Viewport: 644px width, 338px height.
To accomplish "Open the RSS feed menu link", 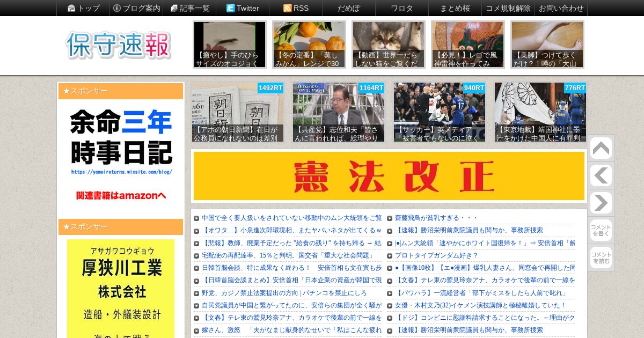I will [x=296, y=8].
